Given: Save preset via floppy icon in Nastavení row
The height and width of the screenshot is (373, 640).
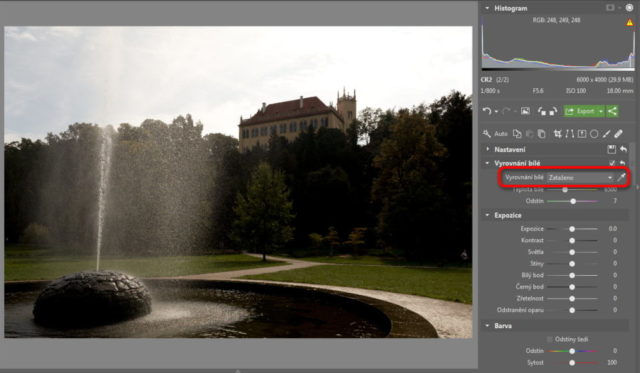Looking at the screenshot, I should coord(611,149).
